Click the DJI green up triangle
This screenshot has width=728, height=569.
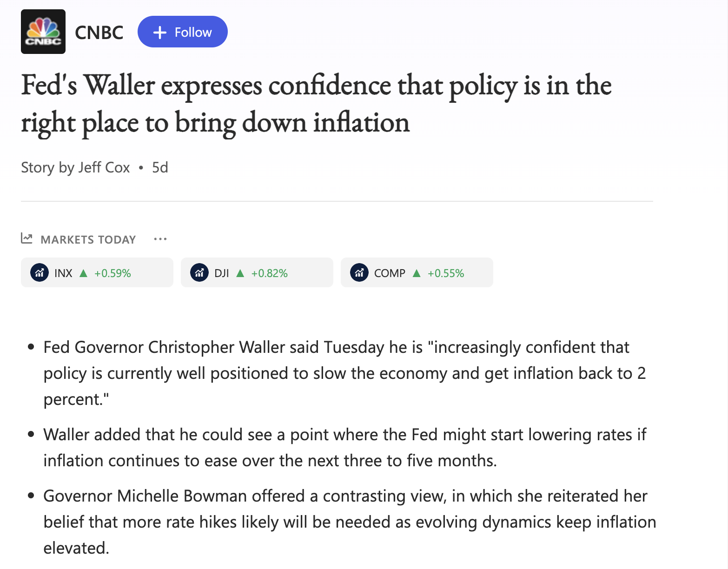240,273
